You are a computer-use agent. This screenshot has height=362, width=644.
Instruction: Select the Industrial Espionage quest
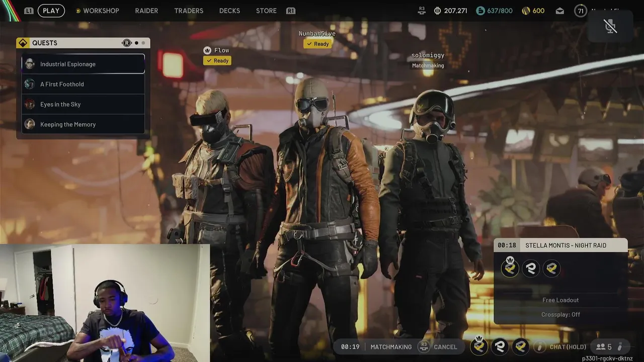coord(83,64)
